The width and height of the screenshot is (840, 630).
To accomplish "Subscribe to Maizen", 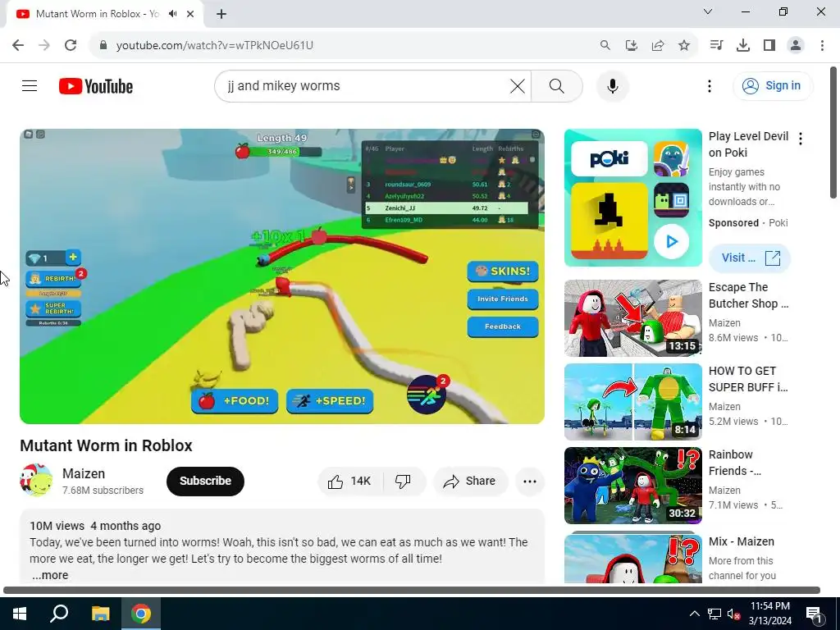I will [x=205, y=481].
